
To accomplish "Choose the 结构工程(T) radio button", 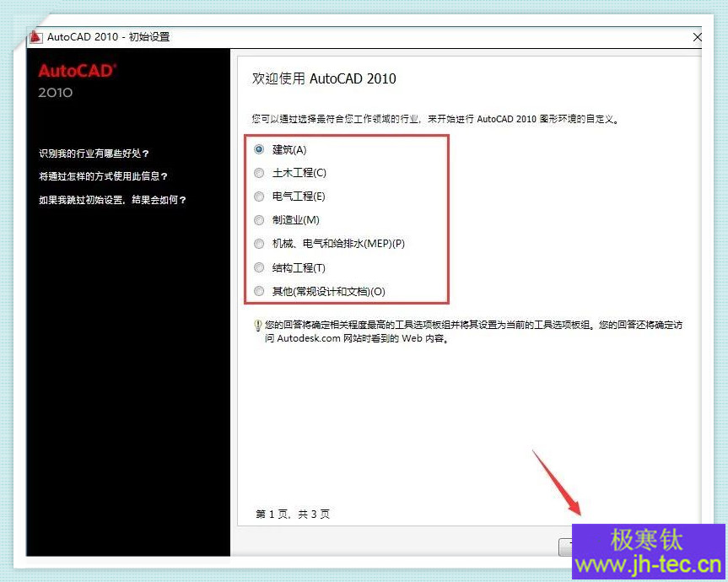I will (259, 267).
